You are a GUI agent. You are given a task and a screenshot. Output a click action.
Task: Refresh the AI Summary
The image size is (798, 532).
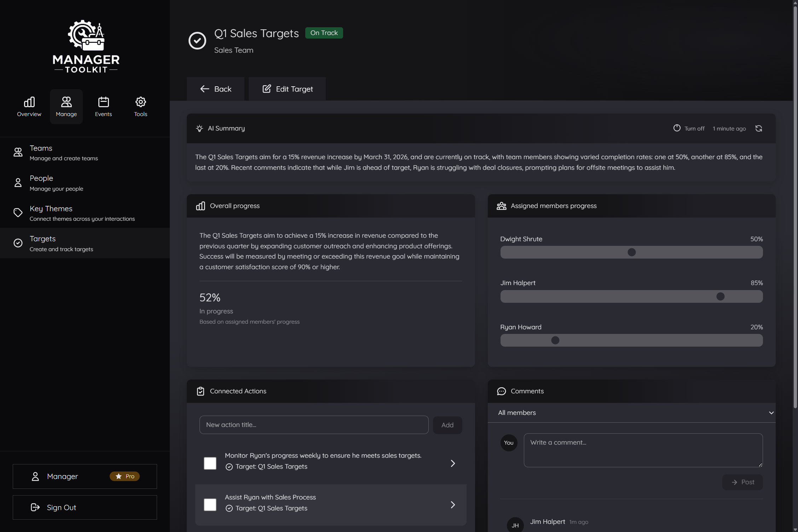point(759,128)
